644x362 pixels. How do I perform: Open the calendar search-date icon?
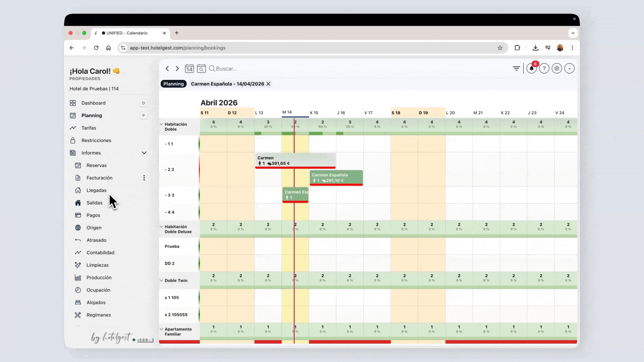[x=201, y=69]
